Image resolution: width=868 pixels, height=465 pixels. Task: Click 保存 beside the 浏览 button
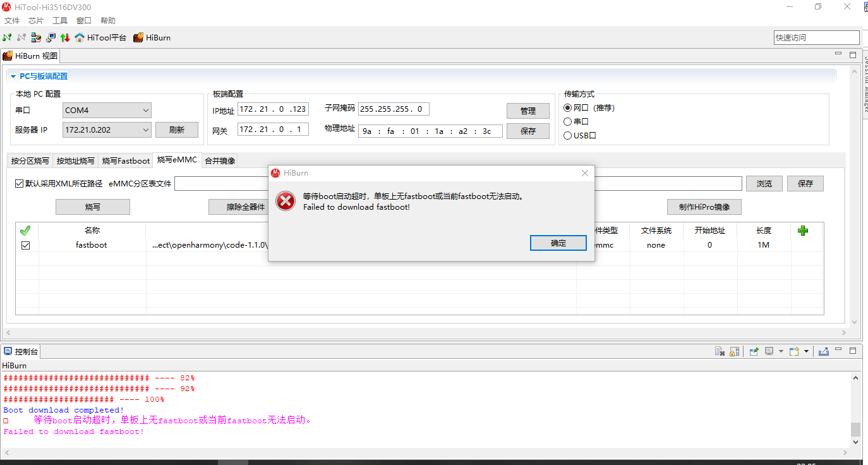[805, 183]
